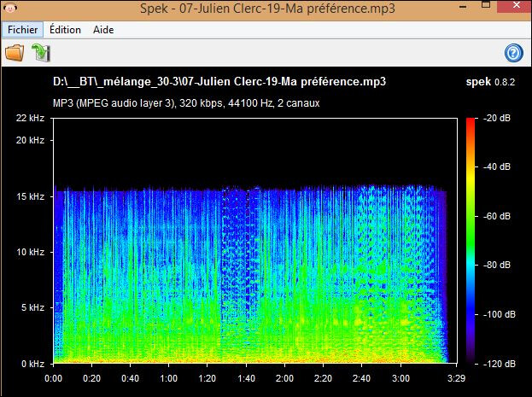
Task: Click the 10 kHz frequency axis label
Action: pyautogui.click(x=30, y=252)
